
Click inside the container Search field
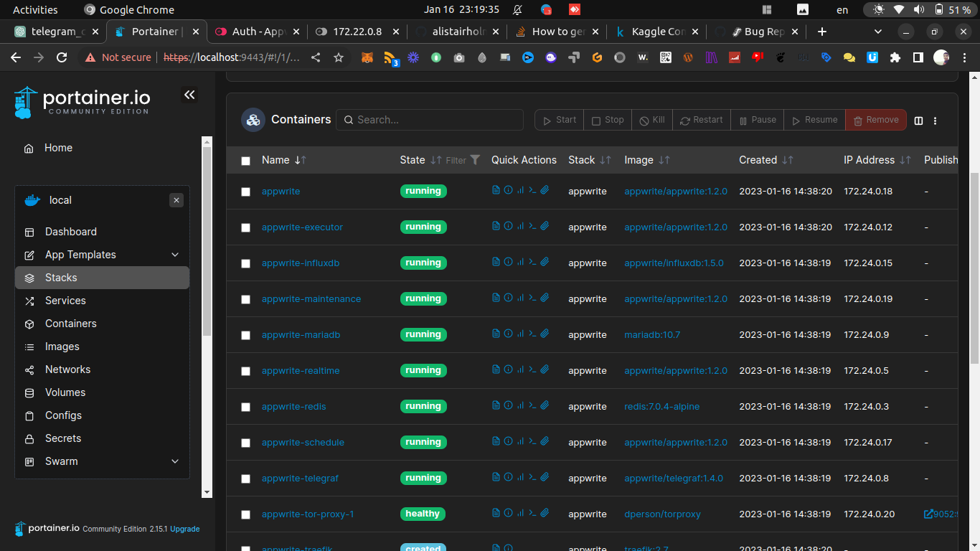[x=429, y=119]
